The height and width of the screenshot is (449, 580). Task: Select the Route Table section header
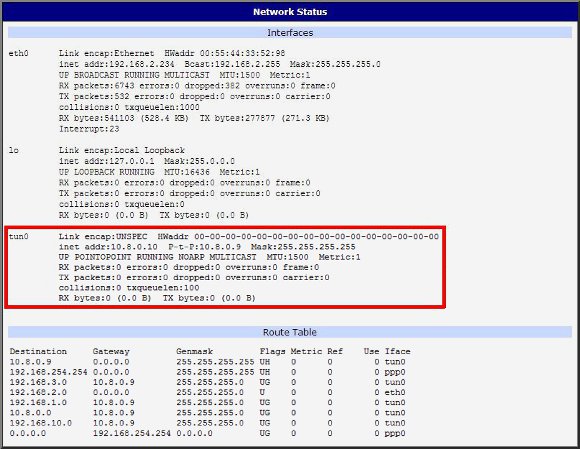click(290, 332)
